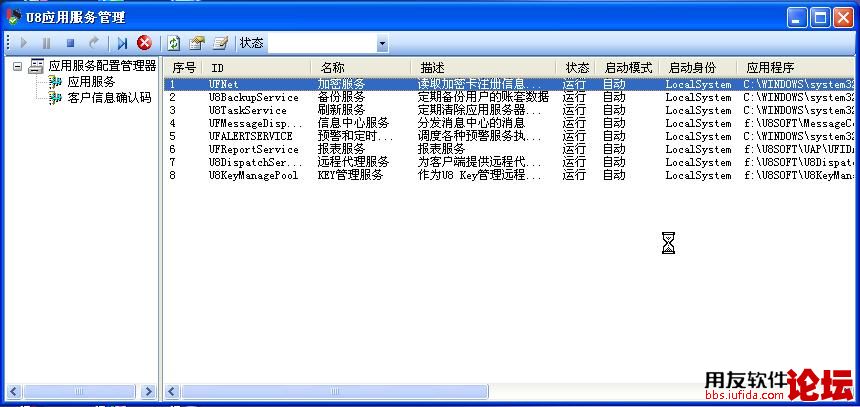Open the 状态 filter dropdown arrow

coord(382,43)
